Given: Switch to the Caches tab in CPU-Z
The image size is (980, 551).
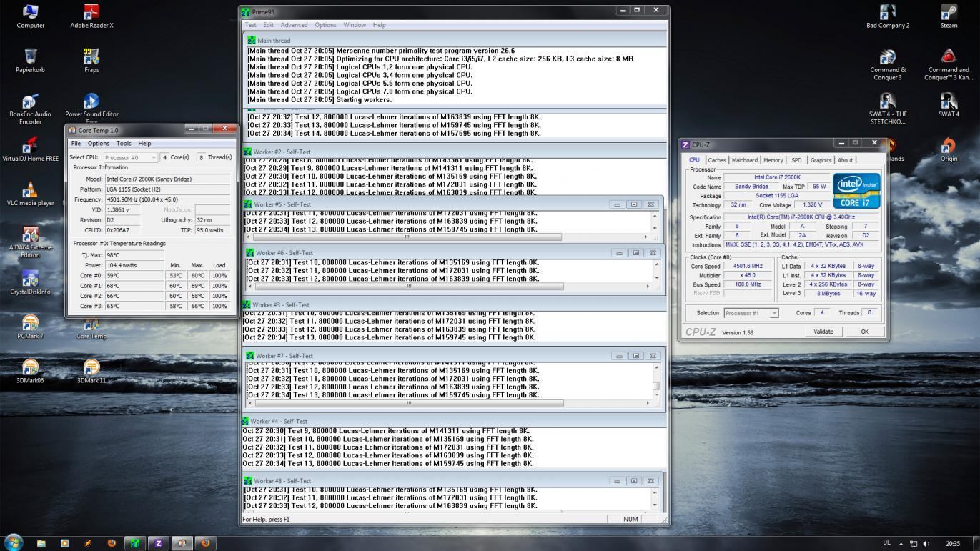Looking at the screenshot, I should pyautogui.click(x=717, y=160).
